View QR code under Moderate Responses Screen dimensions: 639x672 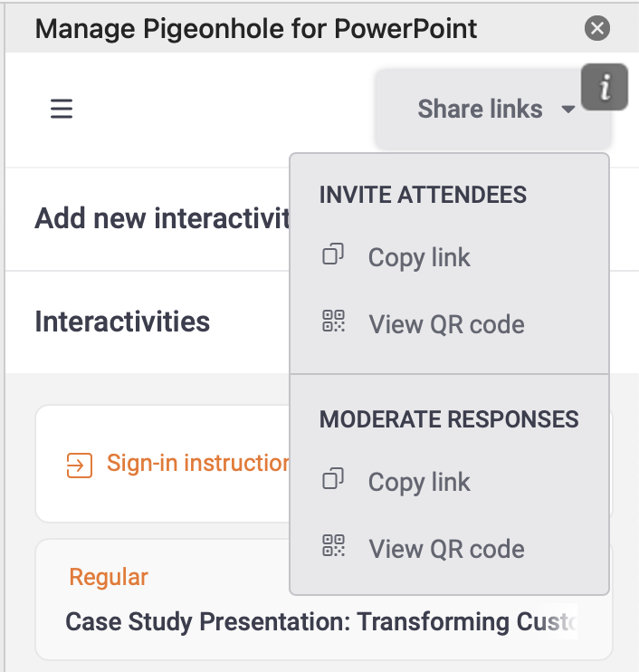click(x=449, y=549)
